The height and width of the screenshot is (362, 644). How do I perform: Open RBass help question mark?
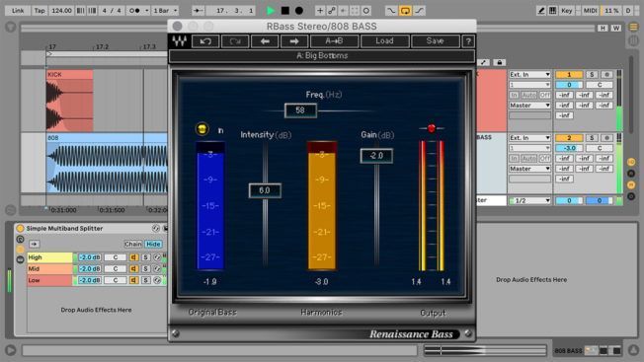coord(468,41)
